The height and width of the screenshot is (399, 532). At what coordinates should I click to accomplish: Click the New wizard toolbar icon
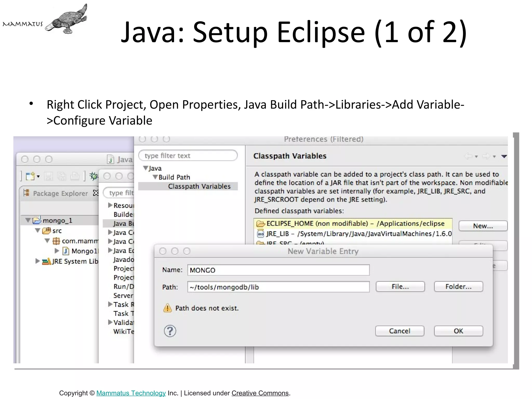(30, 176)
